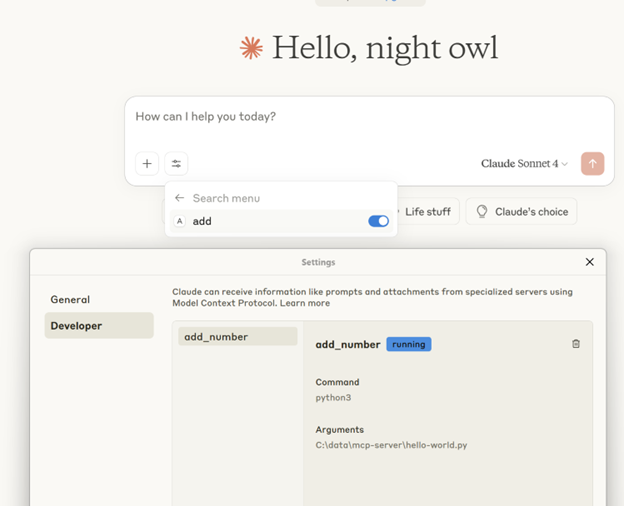
Task: Click the Arguments label
Action: coord(339,430)
